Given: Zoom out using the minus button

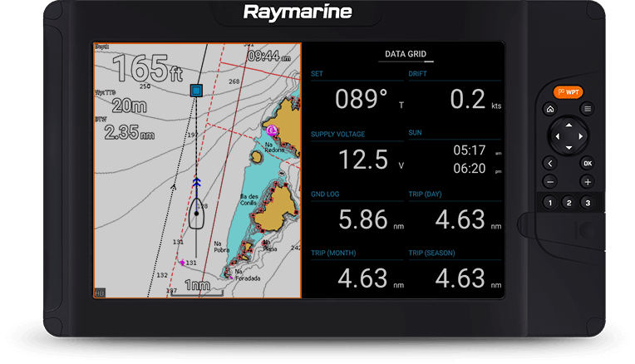Looking at the screenshot, I should point(549,182).
